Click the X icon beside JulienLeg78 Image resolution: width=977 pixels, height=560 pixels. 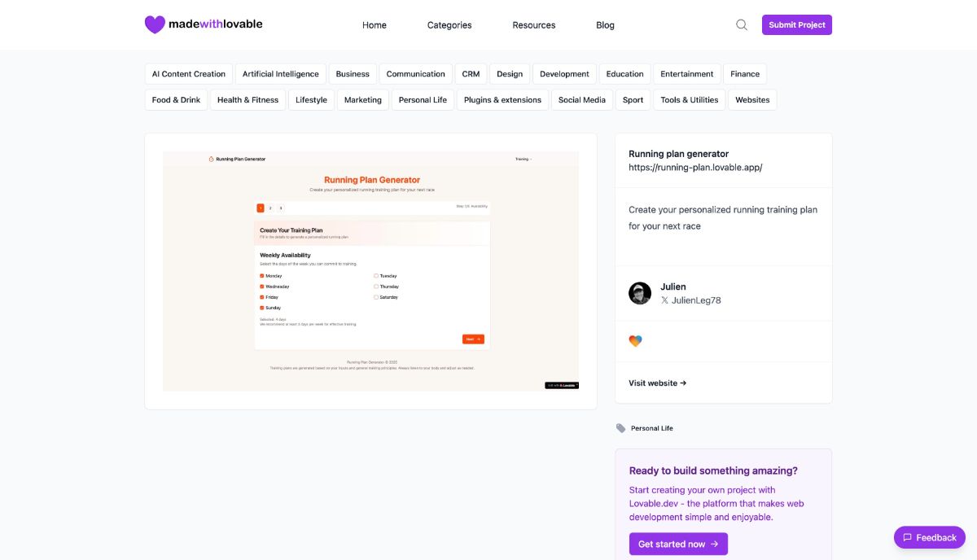[665, 300]
